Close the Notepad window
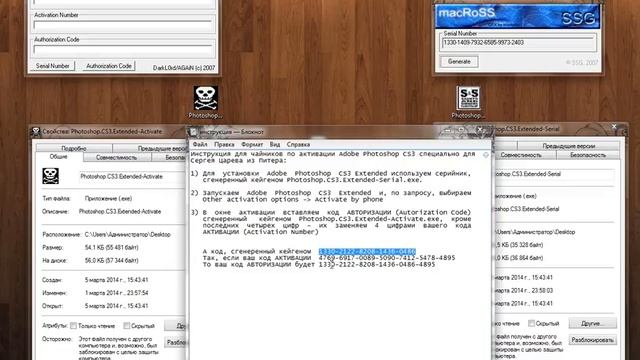Screen dimensions: 640x360 (480, 129)
